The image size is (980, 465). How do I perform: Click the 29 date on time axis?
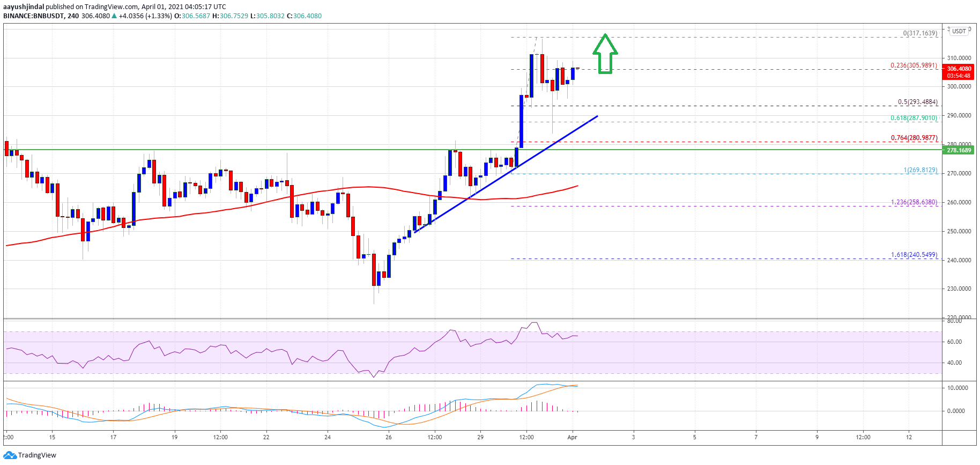tap(480, 437)
